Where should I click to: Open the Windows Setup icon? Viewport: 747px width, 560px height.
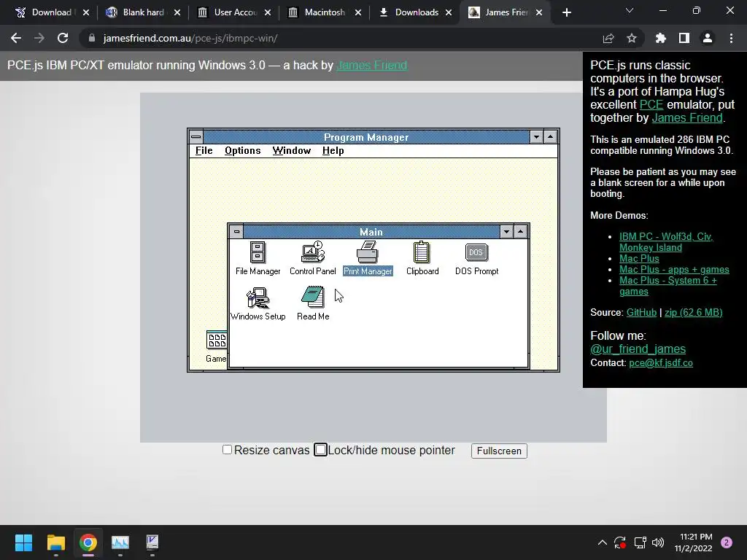pyautogui.click(x=258, y=304)
